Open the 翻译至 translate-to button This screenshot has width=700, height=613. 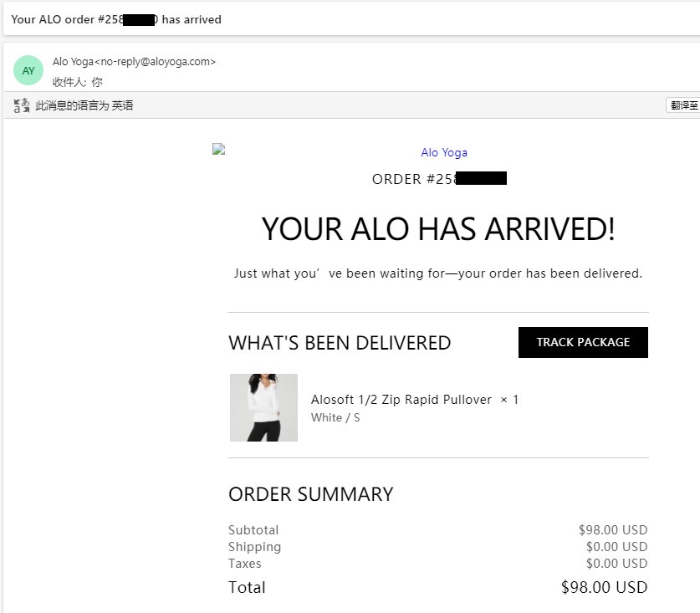tap(682, 105)
